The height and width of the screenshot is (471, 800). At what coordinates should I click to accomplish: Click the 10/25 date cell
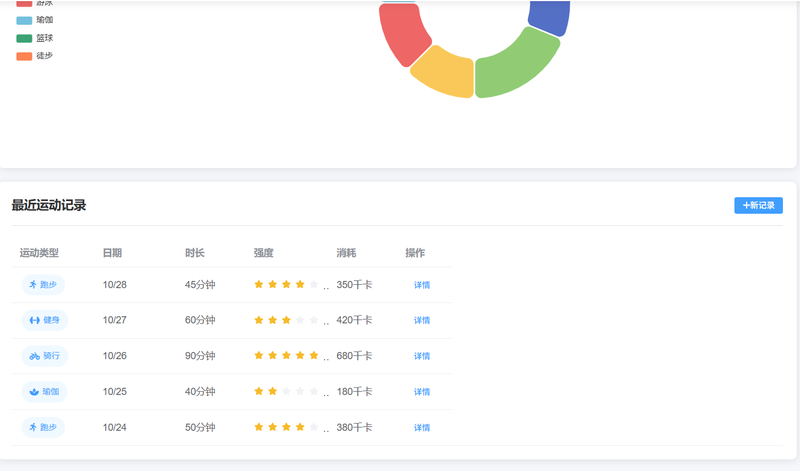tap(114, 391)
